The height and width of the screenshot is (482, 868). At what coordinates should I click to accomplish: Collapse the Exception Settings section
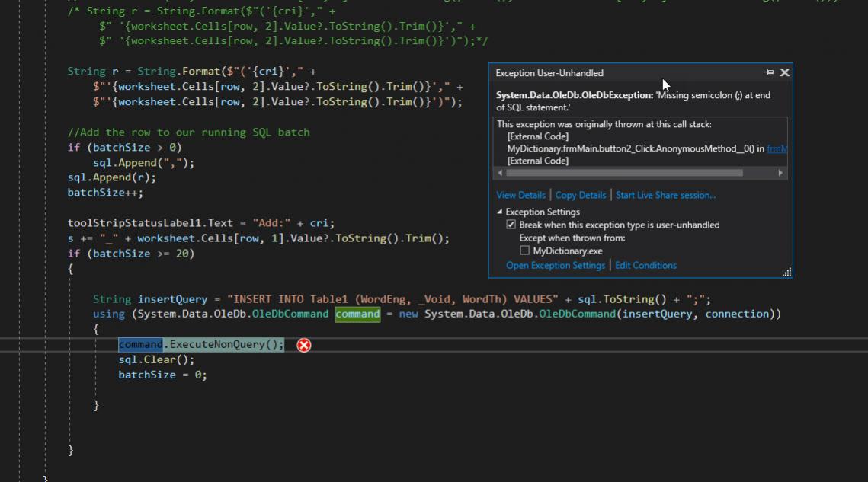click(x=500, y=212)
